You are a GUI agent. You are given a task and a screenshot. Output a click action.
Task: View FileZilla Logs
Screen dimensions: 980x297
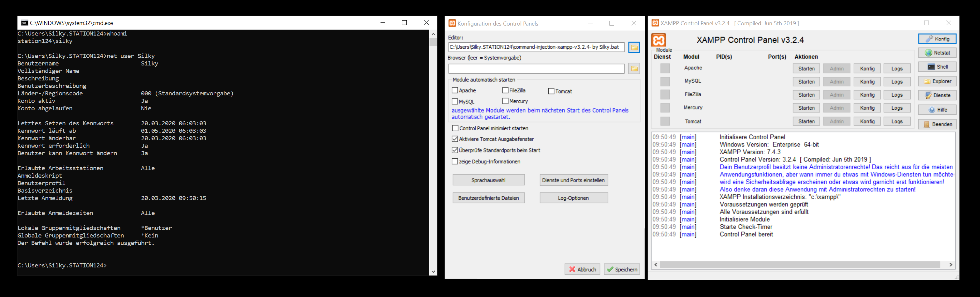(x=897, y=95)
